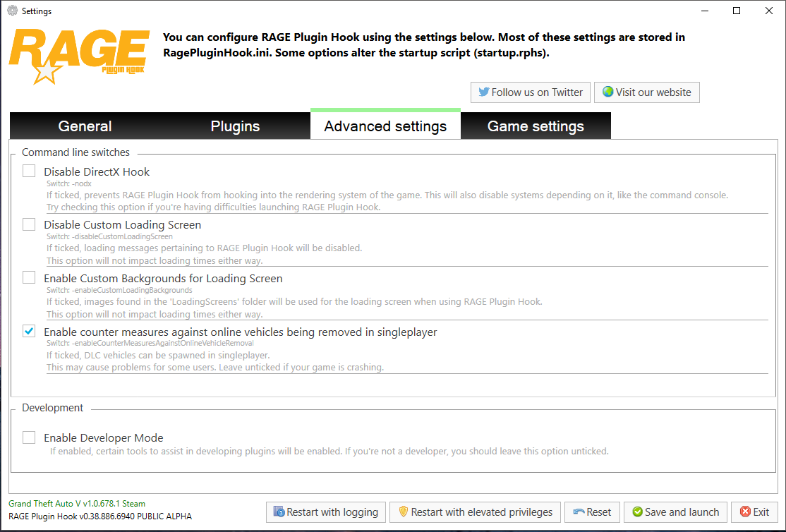Viewport: 786px width, 532px height.
Task: Toggle the Enable Developer Mode checkbox
Action: pyautogui.click(x=29, y=437)
